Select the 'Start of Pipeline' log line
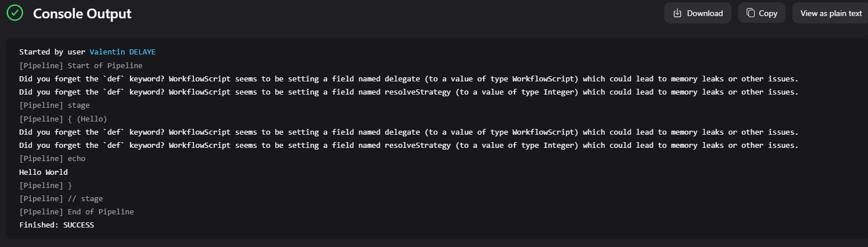The width and height of the screenshot is (868, 247). click(81, 65)
